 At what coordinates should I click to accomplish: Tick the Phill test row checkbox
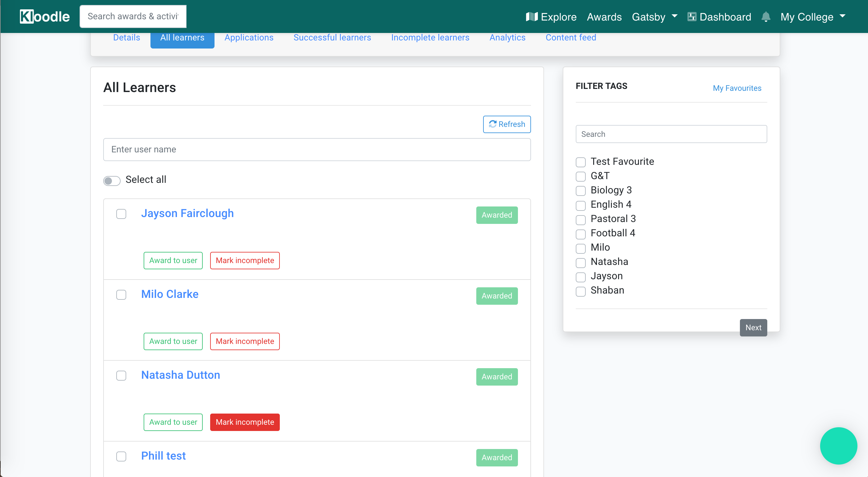click(121, 456)
